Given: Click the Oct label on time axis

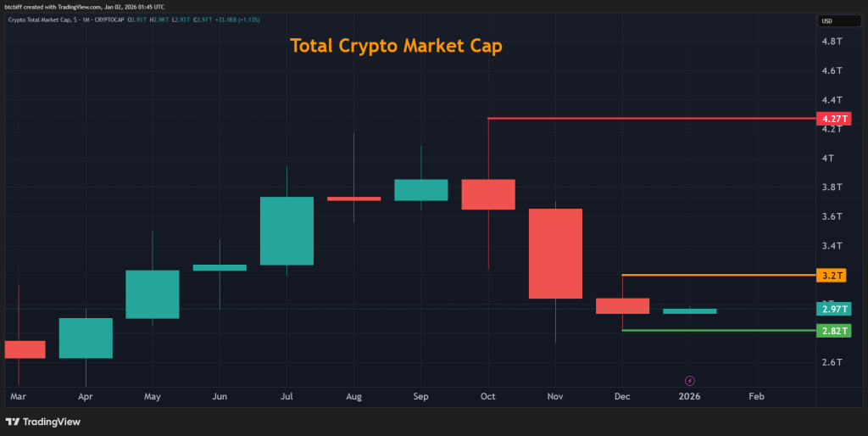Looking at the screenshot, I should click(488, 396).
